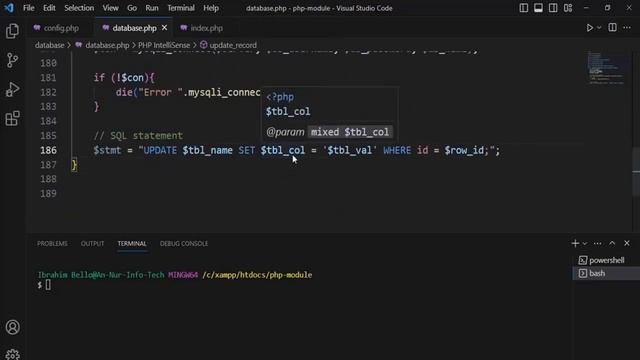This screenshot has width=640, height=360.
Task: Open the Extensions view
Action: (12, 118)
